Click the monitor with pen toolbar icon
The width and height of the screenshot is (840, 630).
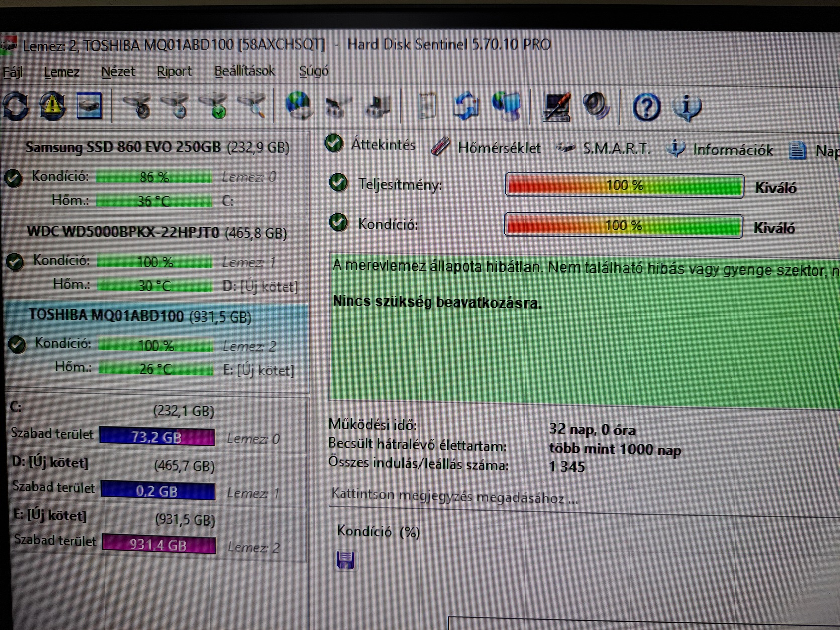[556, 107]
